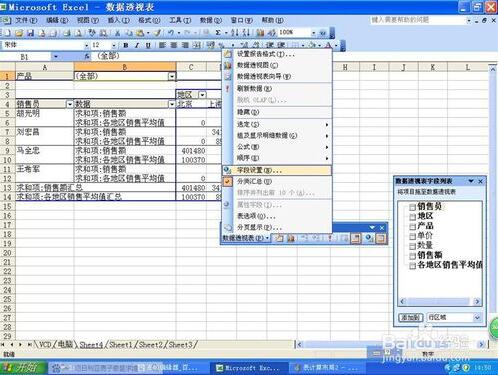Click the Open file folder icon
This screenshot has width=498, height=375.
tap(19, 33)
